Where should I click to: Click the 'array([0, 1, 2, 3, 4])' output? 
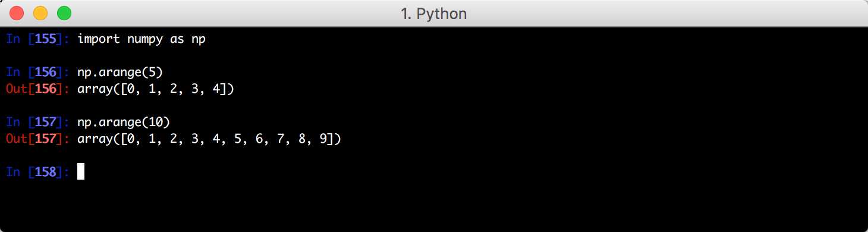[x=156, y=89]
